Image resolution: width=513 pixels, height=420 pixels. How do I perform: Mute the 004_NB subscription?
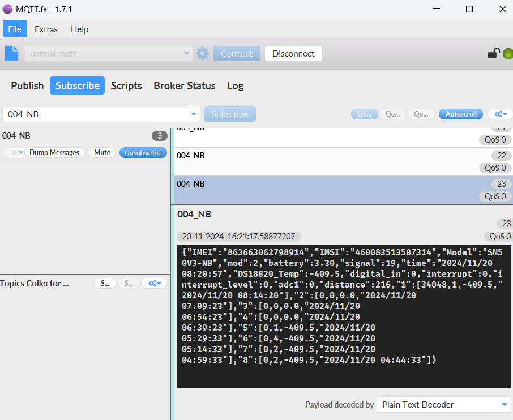coord(102,152)
